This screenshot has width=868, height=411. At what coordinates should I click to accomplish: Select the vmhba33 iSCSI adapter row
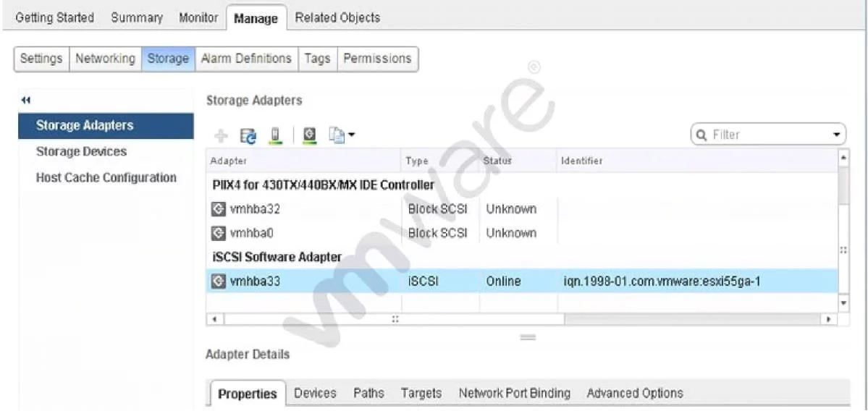point(522,281)
